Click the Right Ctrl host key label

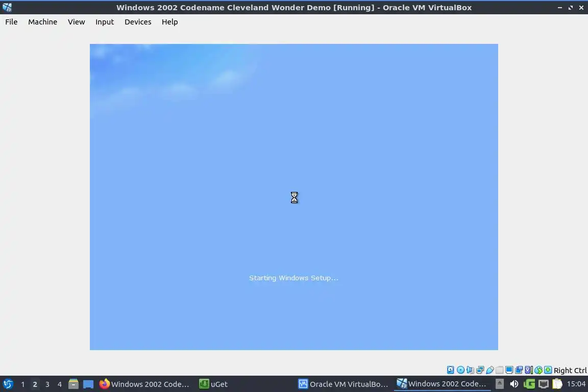point(570,371)
